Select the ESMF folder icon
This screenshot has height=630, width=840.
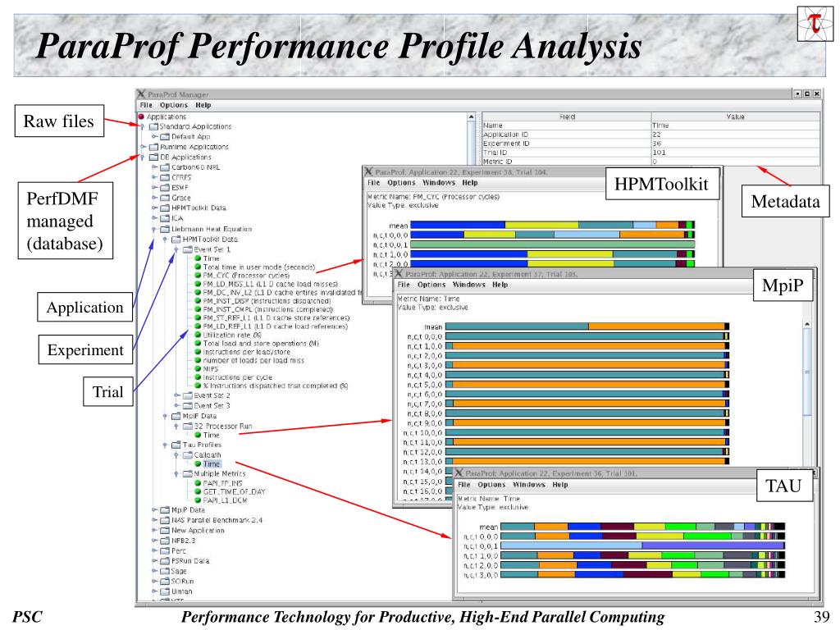[165, 188]
